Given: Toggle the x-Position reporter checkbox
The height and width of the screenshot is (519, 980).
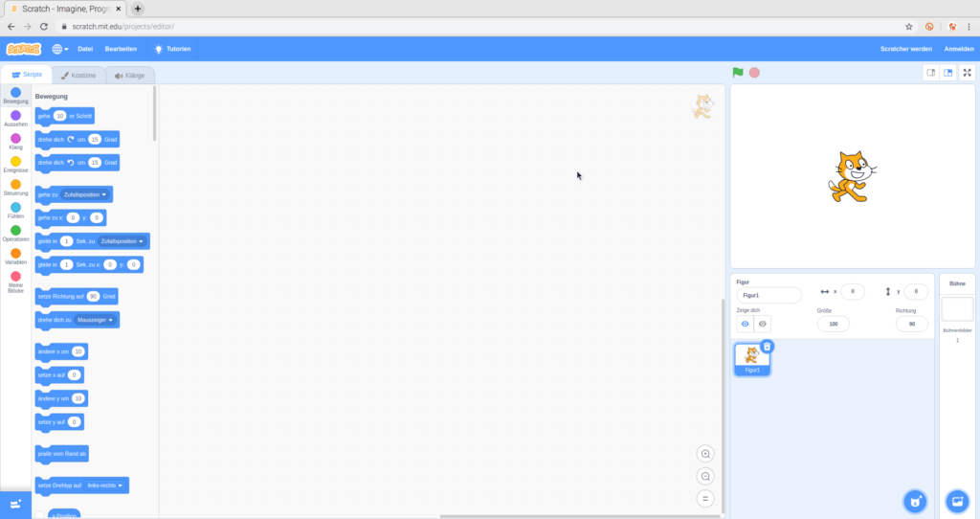Looking at the screenshot, I should click(39, 515).
